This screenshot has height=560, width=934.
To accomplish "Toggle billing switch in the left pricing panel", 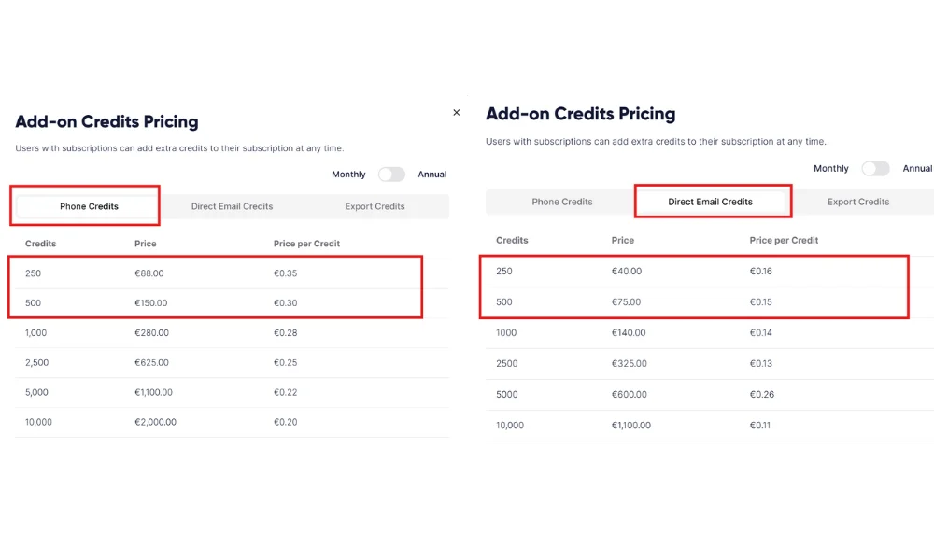I will [391, 175].
